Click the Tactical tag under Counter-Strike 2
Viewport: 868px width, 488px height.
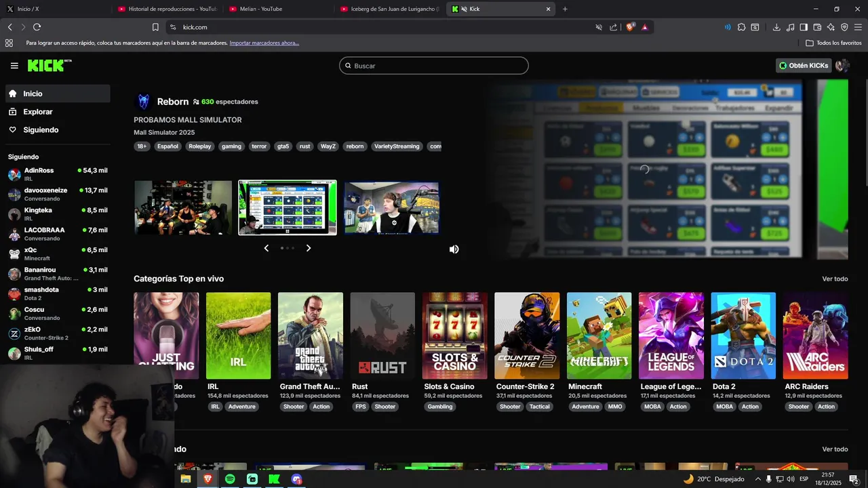point(540,407)
